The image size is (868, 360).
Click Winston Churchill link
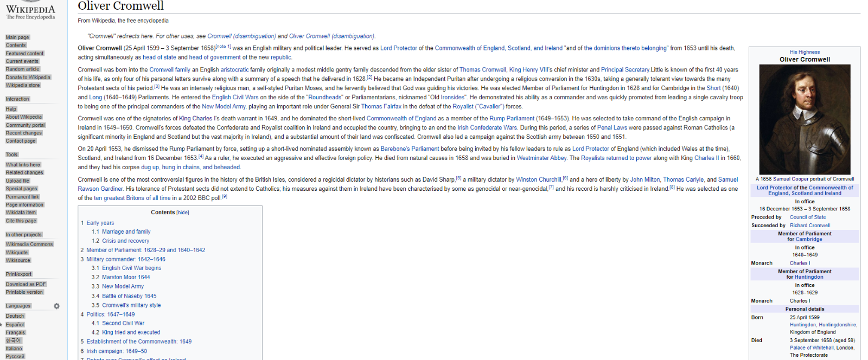point(538,179)
